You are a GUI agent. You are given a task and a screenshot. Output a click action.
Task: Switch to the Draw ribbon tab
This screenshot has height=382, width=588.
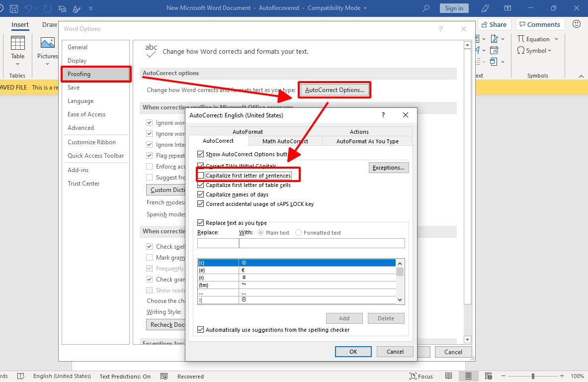50,25
